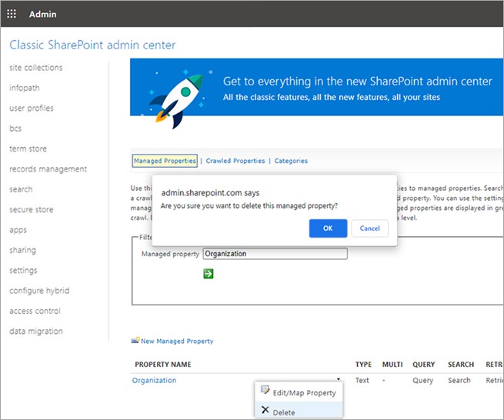Click the New Managed Property icon
The height and width of the screenshot is (420, 504).
coord(135,340)
